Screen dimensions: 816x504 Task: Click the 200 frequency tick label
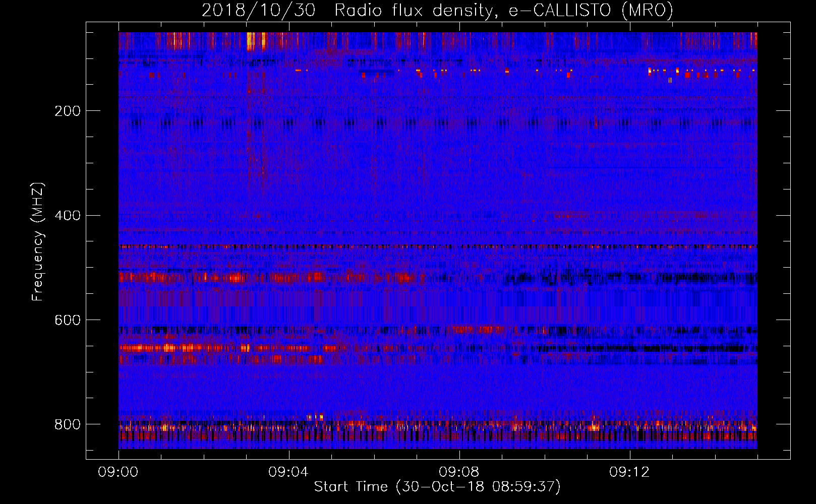point(68,111)
